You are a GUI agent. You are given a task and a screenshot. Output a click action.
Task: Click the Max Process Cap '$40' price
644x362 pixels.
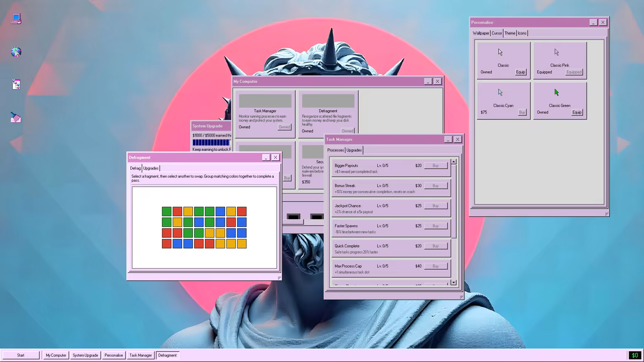418,266
